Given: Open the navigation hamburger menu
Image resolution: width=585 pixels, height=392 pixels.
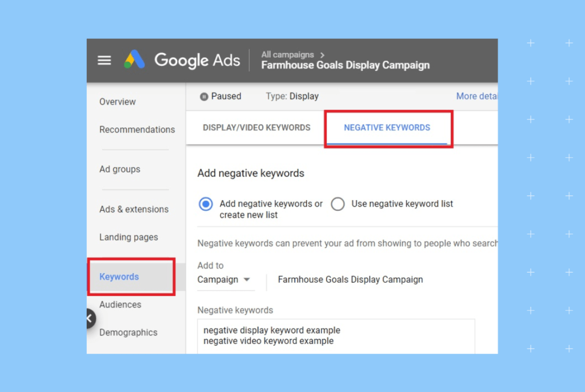Looking at the screenshot, I should [x=104, y=60].
